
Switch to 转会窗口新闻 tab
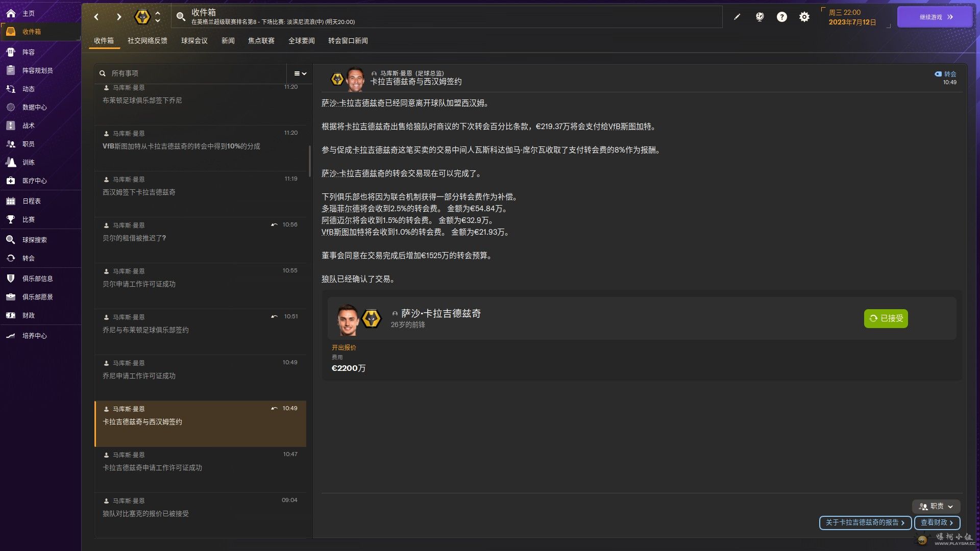coord(348,41)
